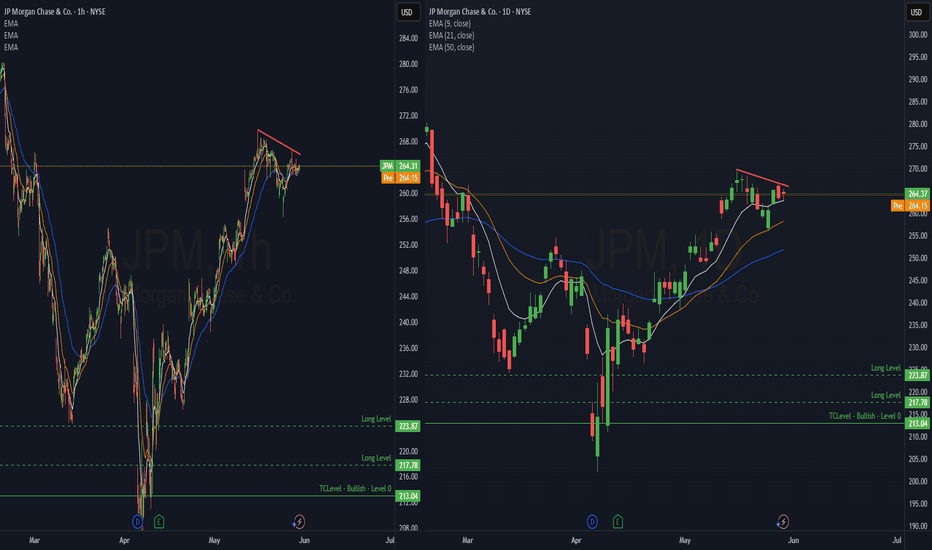Select the topmost EMA legend in 1h chart

point(11,24)
